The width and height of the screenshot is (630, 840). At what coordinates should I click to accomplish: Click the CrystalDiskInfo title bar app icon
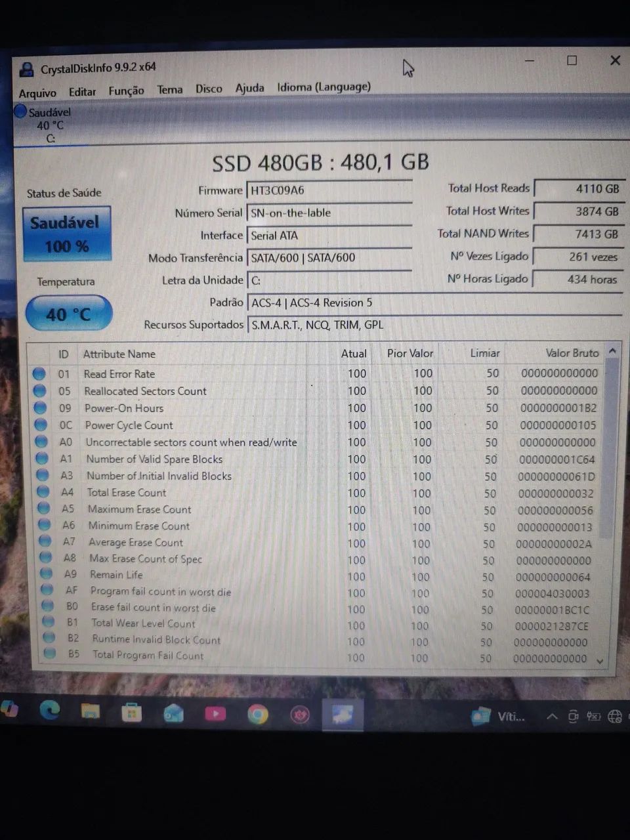click(26, 70)
